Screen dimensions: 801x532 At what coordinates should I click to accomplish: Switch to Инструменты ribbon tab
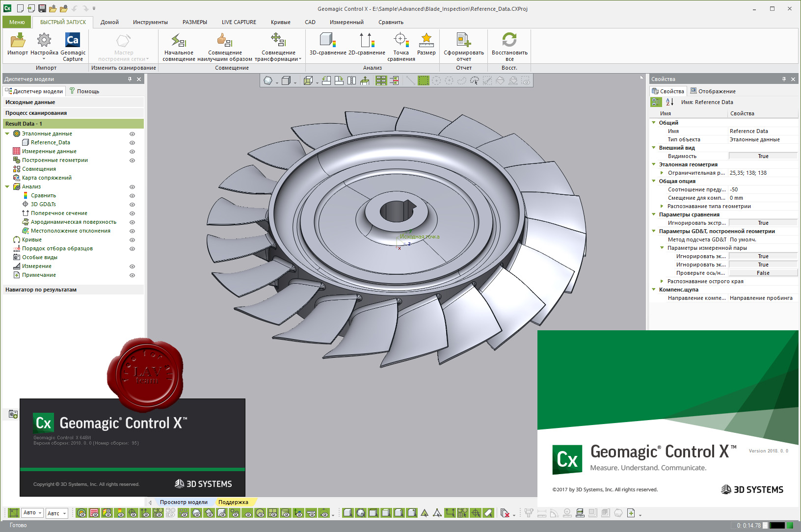click(150, 22)
